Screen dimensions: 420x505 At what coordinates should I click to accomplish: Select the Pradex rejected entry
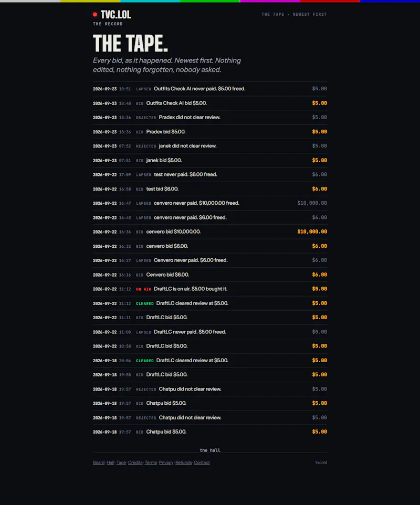click(210, 117)
